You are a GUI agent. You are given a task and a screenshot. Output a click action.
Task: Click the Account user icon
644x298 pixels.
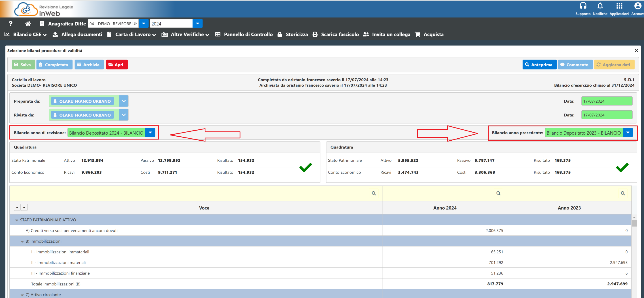(x=638, y=6)
